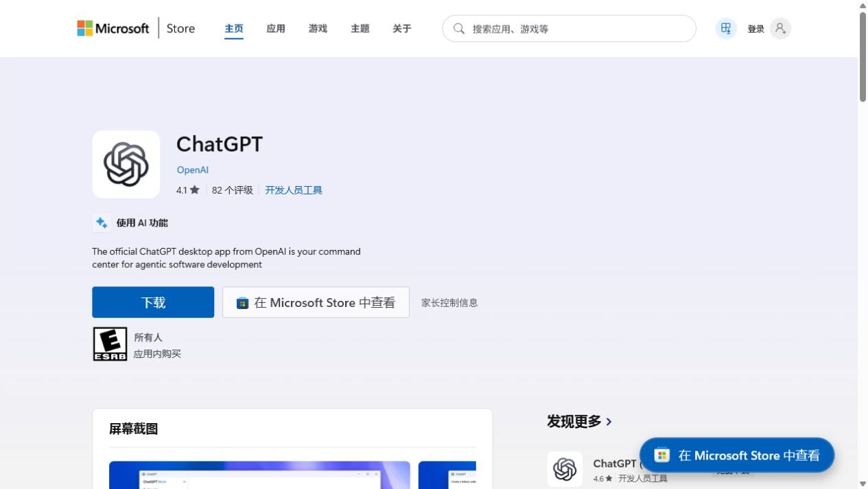Image resolution: width=868 pixels, height=489 pixels.
Task: Click the apps download icon in header
Action: [x=726, y=29]
